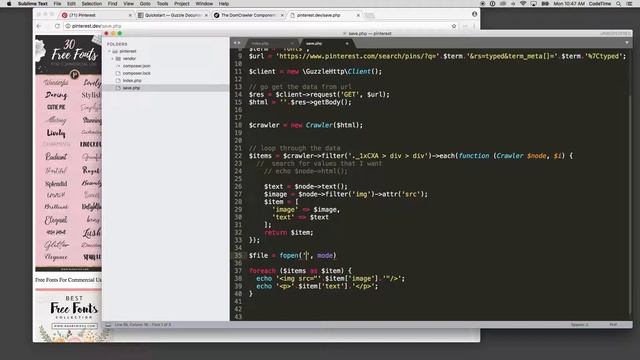This screenshot has width=640, height=360.
Task: Open the Tools menu
Action: (162, 4)
